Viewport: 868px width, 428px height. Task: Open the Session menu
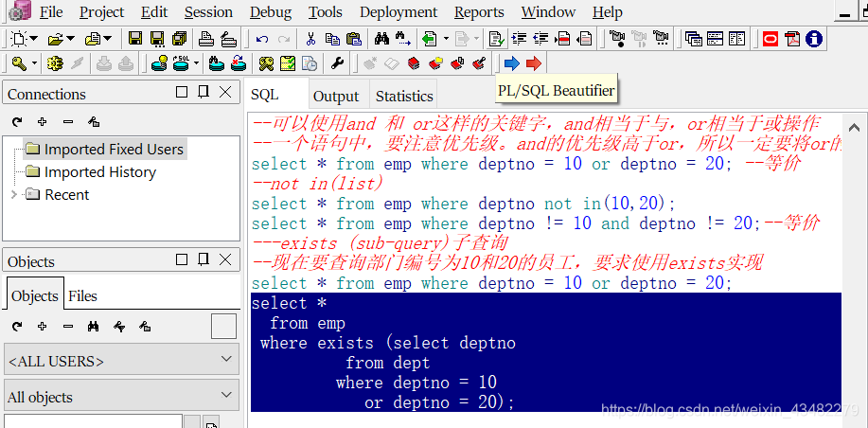coord(208,12)
